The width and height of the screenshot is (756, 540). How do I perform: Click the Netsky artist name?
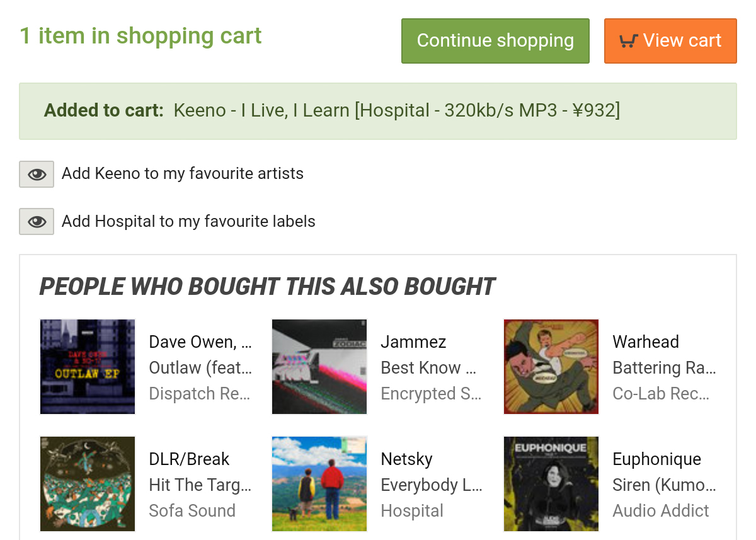pyautogui.click(x=406, y=459)
